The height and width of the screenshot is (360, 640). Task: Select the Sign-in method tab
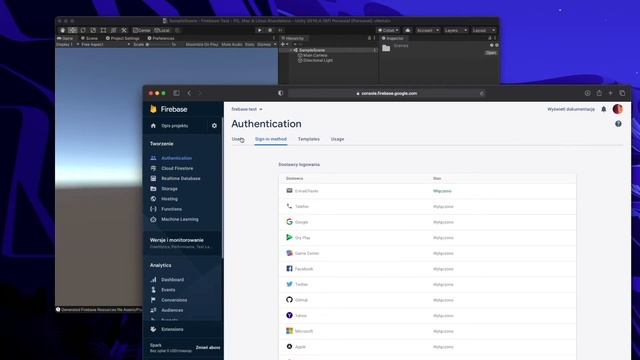tap(271, 139)
